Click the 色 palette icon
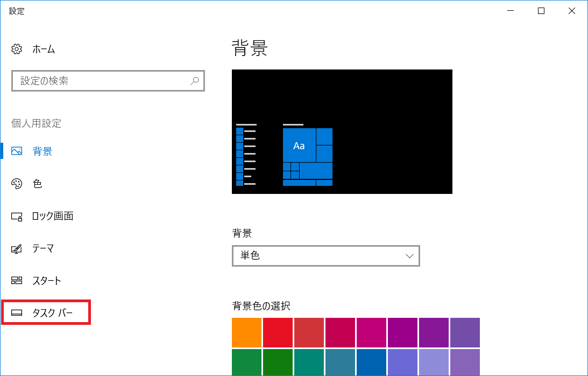This screenshot has width=588, height=376. tap(17, 184)
